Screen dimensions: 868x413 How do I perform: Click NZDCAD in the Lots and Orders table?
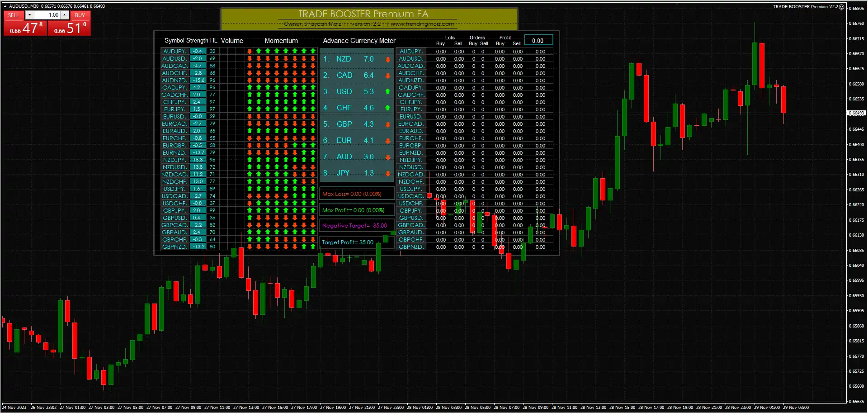(x=411, y=174)
